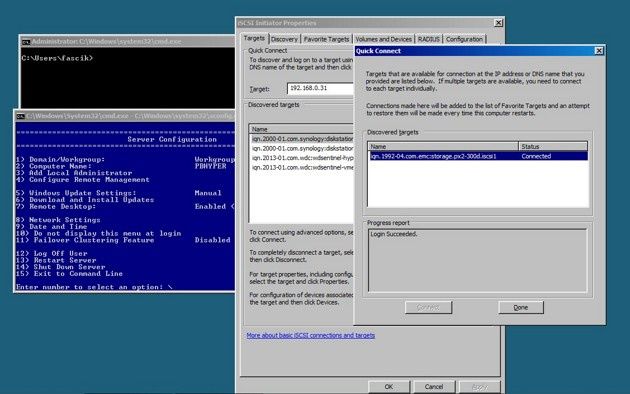Viewport: 630px width, 394px height.
Task: Close the Quick Connect dialog
Action: 599,51
